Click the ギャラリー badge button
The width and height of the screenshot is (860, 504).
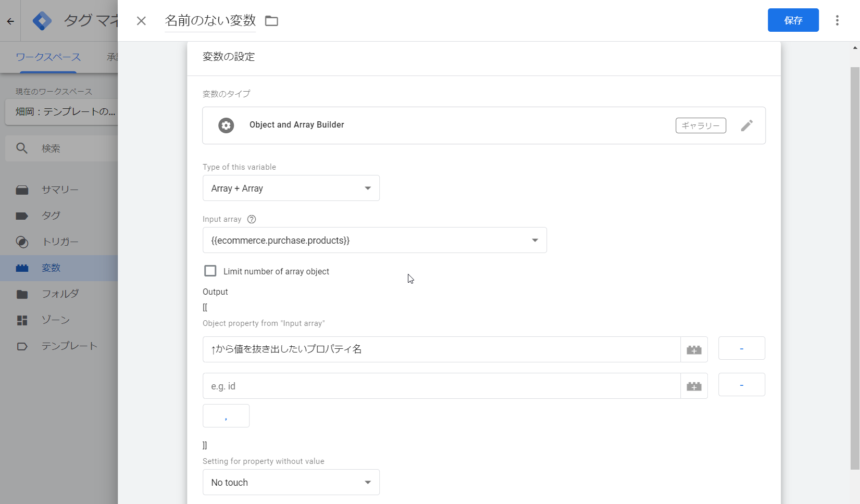701,125
